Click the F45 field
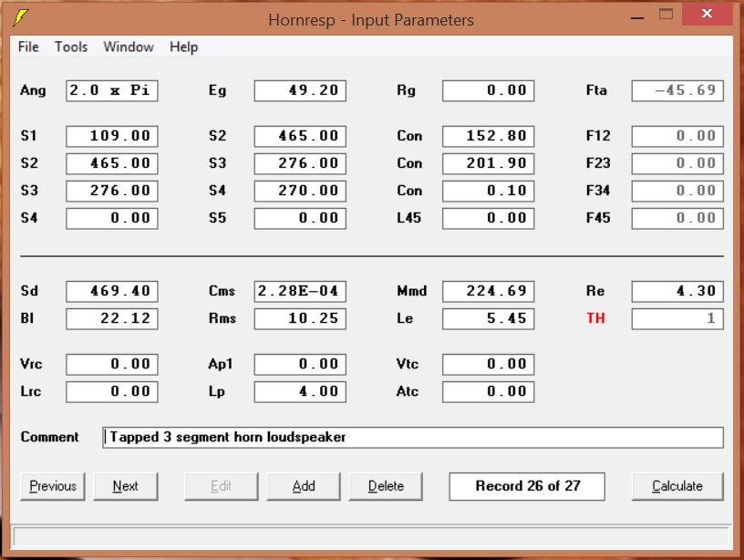 (677, 218)
